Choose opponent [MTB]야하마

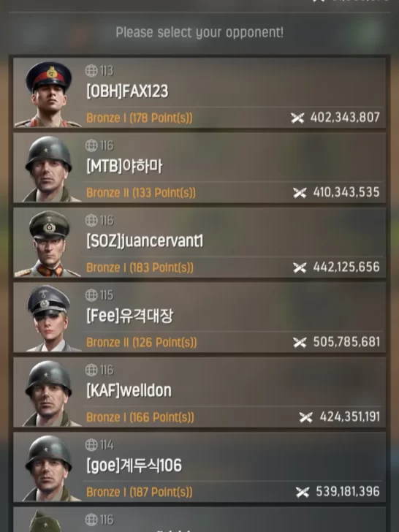pos(199,167)
